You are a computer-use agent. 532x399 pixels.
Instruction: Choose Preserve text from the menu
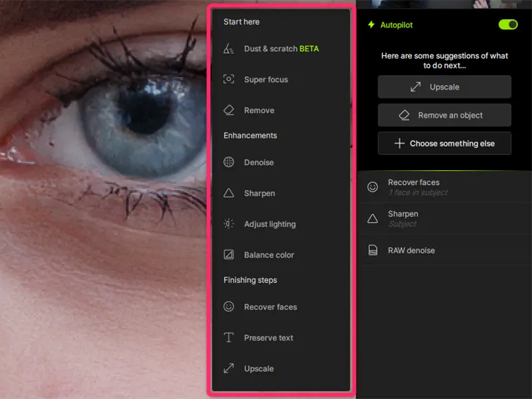click(268, 338)
